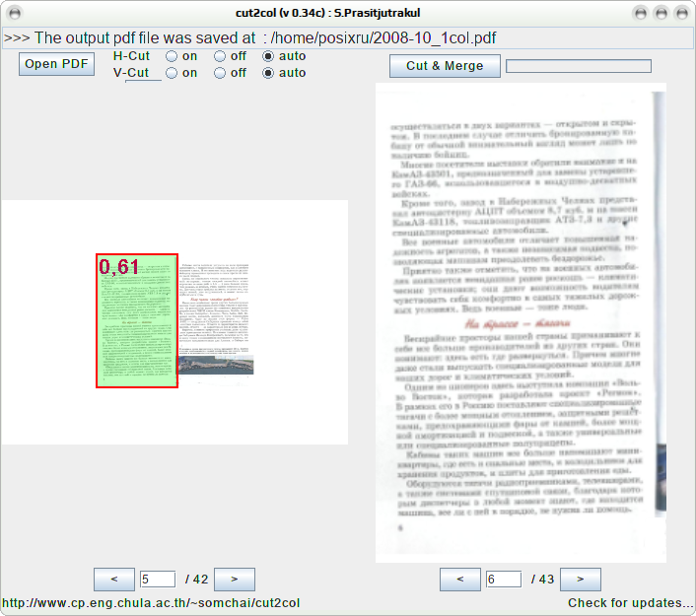Image resolution: width=696 pixels, height=616 pixels.
Task: Click Check for updates link
Action: [630, 602]
